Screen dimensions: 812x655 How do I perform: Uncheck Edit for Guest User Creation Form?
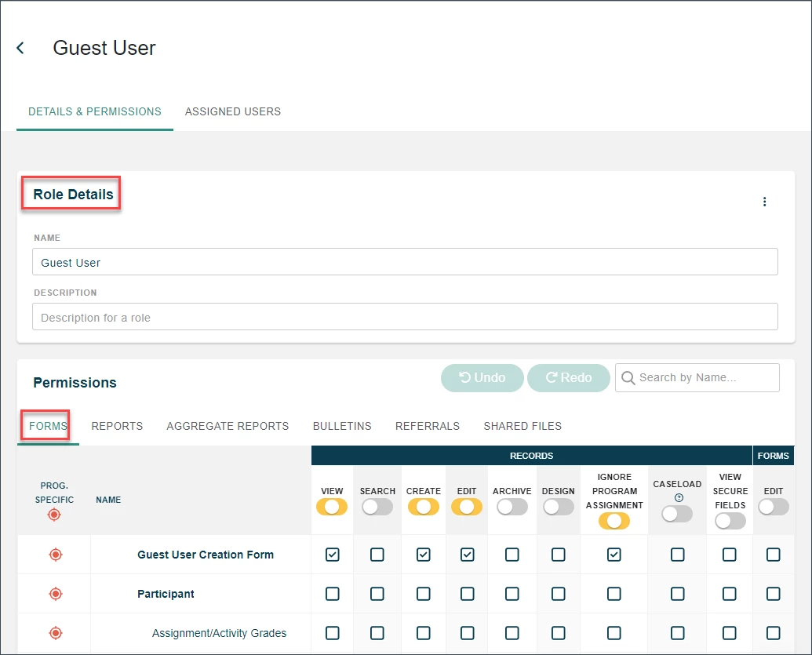467,555
